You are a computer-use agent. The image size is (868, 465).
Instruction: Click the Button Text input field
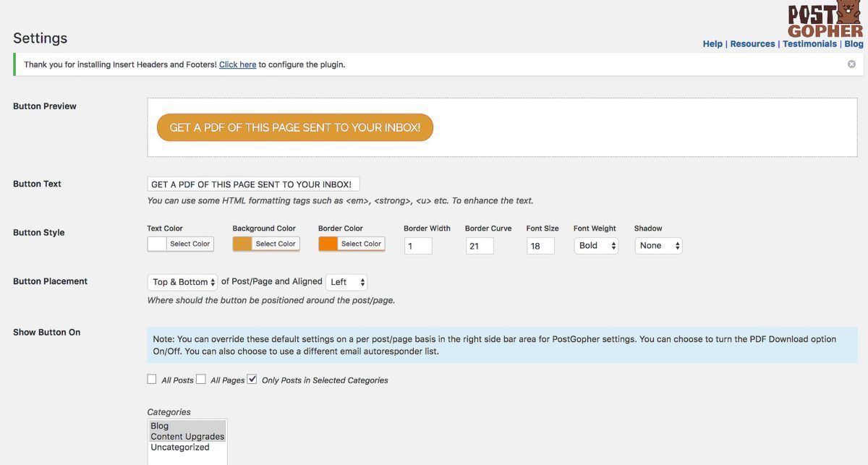point(253,184)
